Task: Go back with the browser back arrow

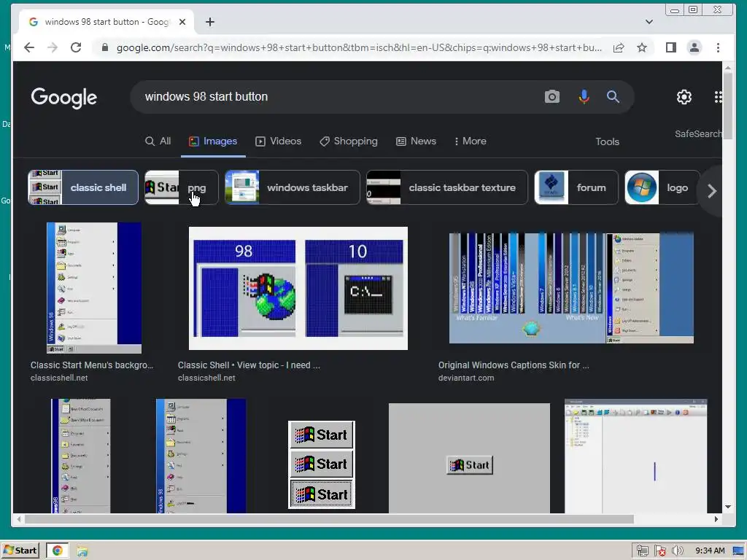Action: click(29, 47)
